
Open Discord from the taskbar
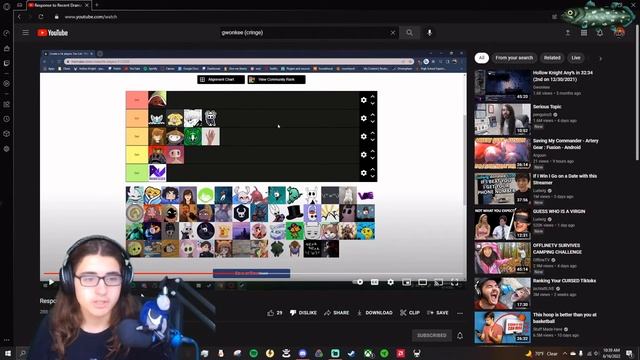click(x=302, y=353)
